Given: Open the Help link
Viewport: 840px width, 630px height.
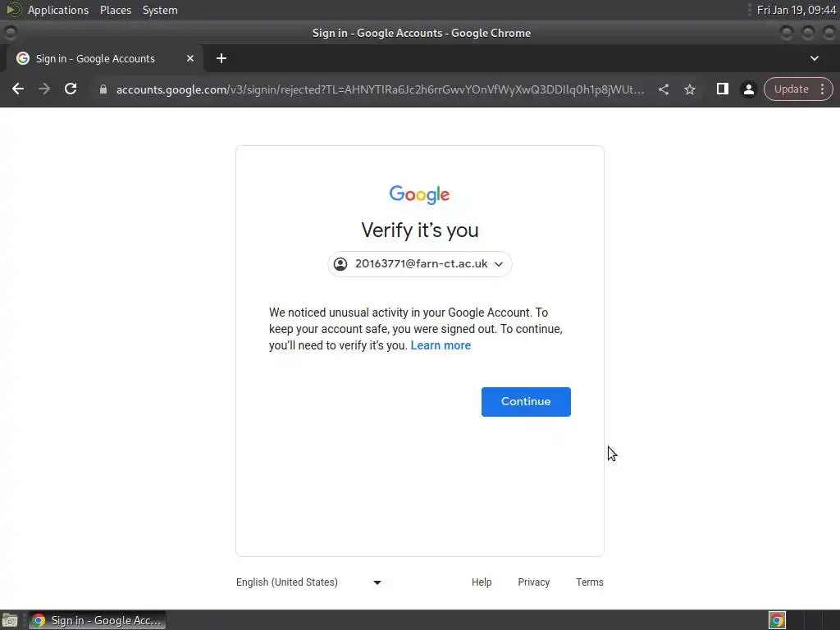Looking at the screenshot, I should pyautogui.click(x=481, y=582).
